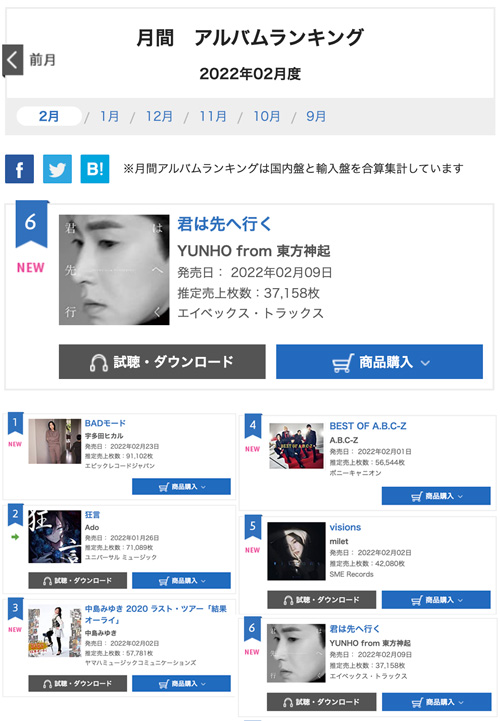The image size is (500, 721).
Task: Click the visions album cover thumbnail
Action: pos(296,551)
